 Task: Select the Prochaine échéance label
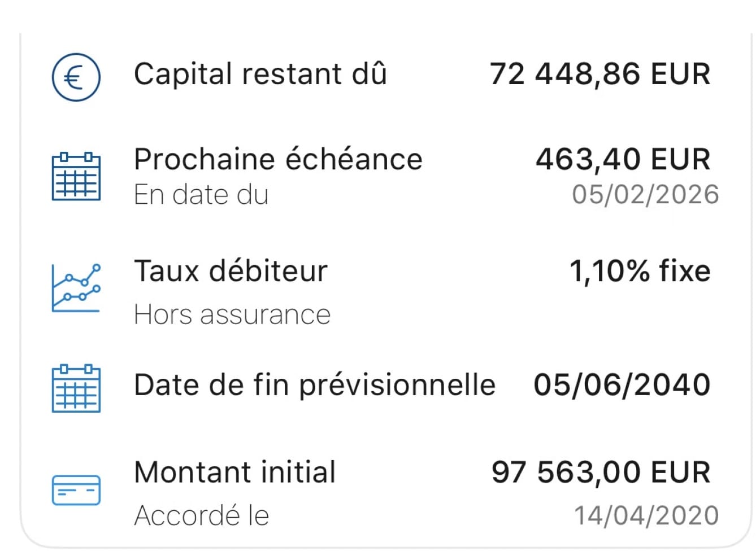tap(278, 159)
